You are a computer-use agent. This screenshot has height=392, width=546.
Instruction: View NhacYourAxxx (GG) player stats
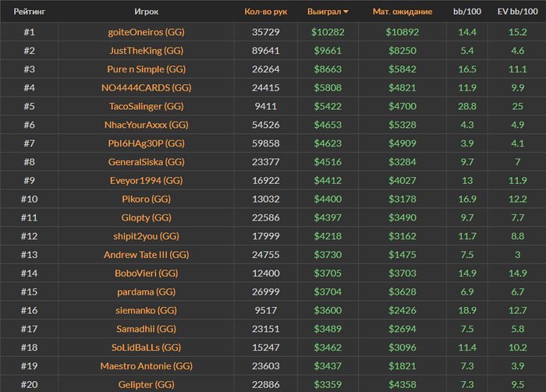pyautogui.click(x=146, y=125)
